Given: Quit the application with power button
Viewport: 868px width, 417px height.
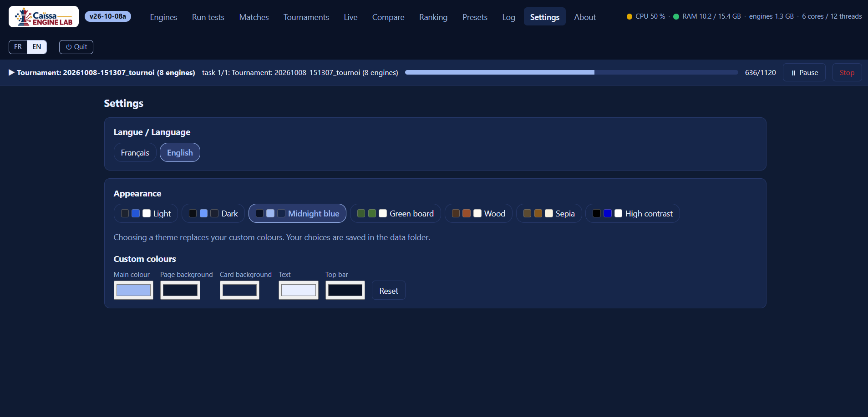Looking at the screenshot, I should pyautogui.click(x=76, y=47).
